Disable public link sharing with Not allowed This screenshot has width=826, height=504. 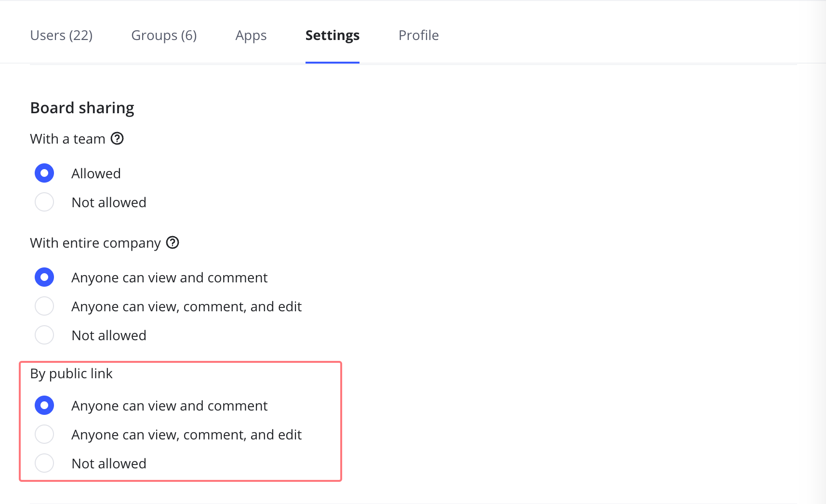44,464
